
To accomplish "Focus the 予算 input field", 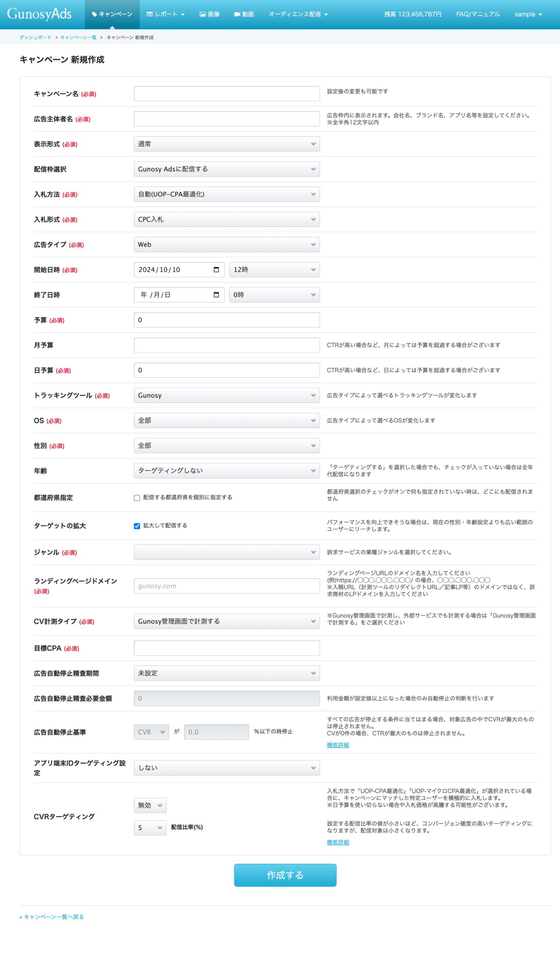I will pos(227,320).
